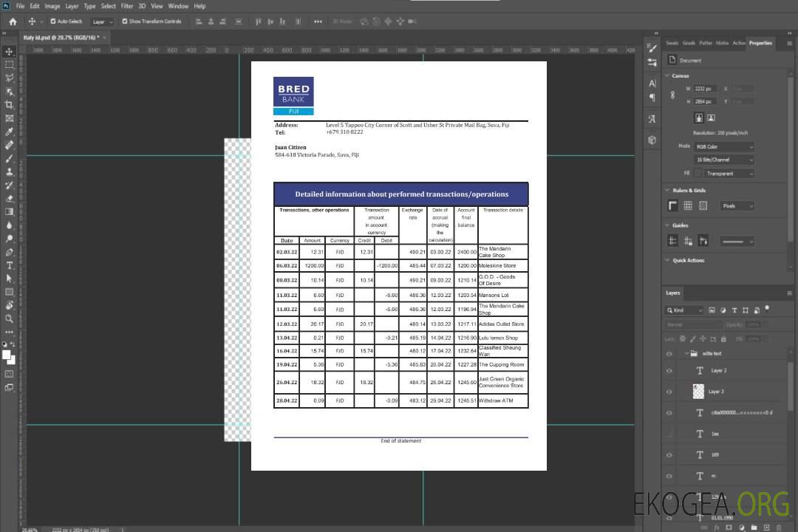Open the Edit Toolbar three-dots menu

(x=9, y=332)
